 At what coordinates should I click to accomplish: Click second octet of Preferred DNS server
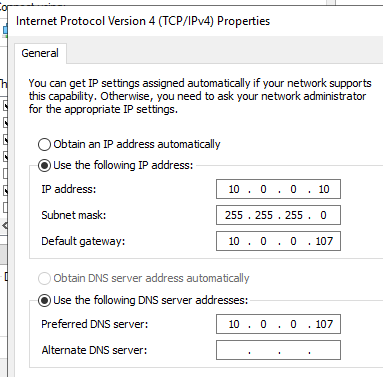click(x=263, y=324)
